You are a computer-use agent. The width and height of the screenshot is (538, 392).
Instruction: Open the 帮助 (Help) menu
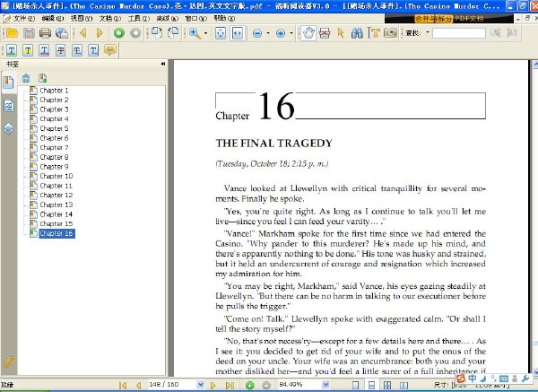[224, 19]
